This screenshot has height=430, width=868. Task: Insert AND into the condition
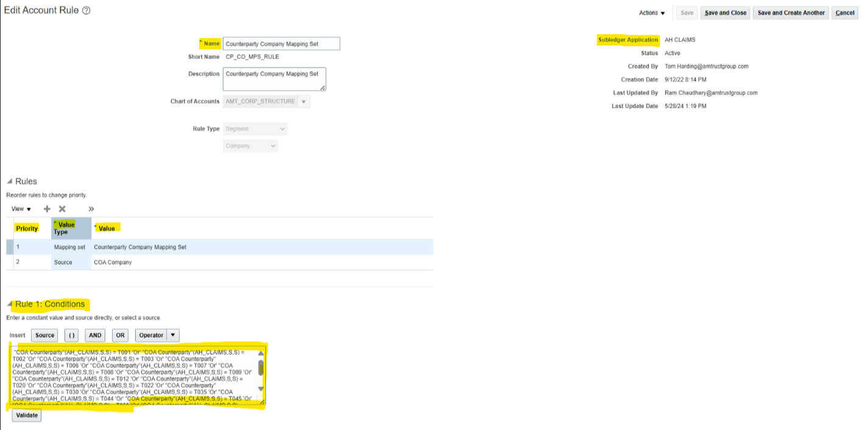click(x=95, y=335)
